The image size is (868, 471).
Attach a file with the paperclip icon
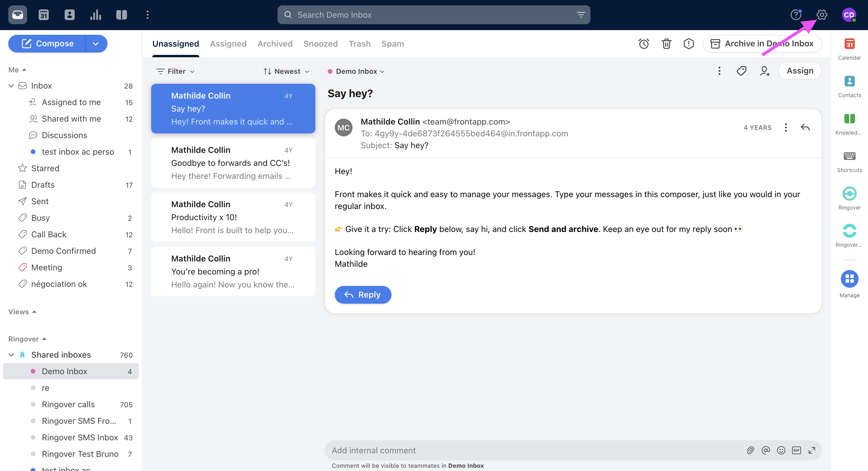(750, 450)
